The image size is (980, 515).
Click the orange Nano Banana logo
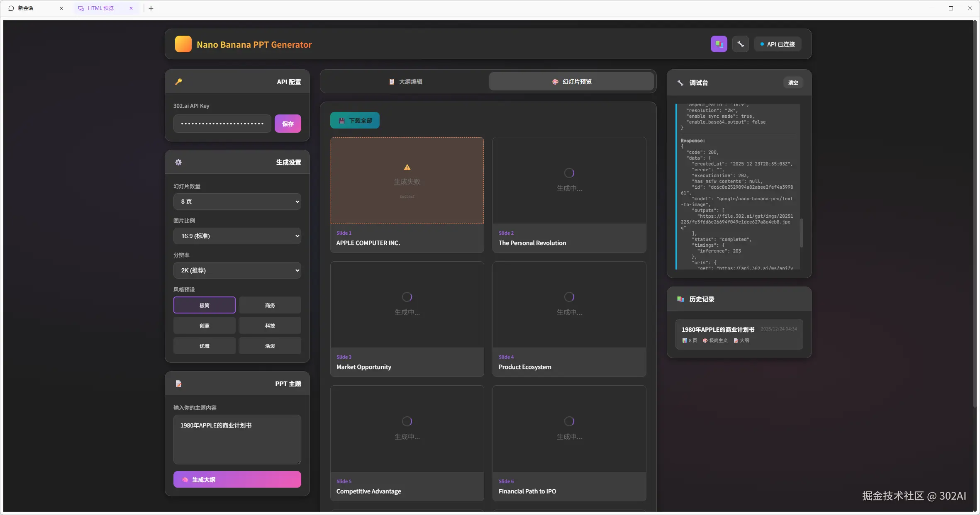tap(183, 44)
